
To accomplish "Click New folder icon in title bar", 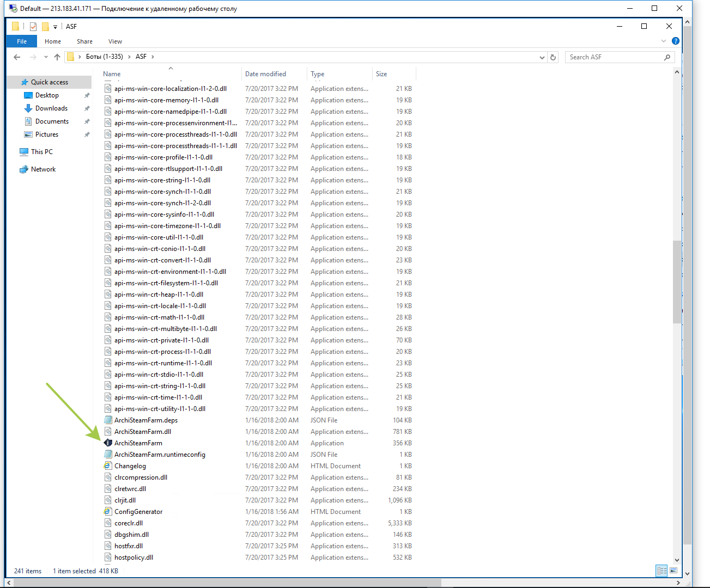I will (x=45, y=26).
